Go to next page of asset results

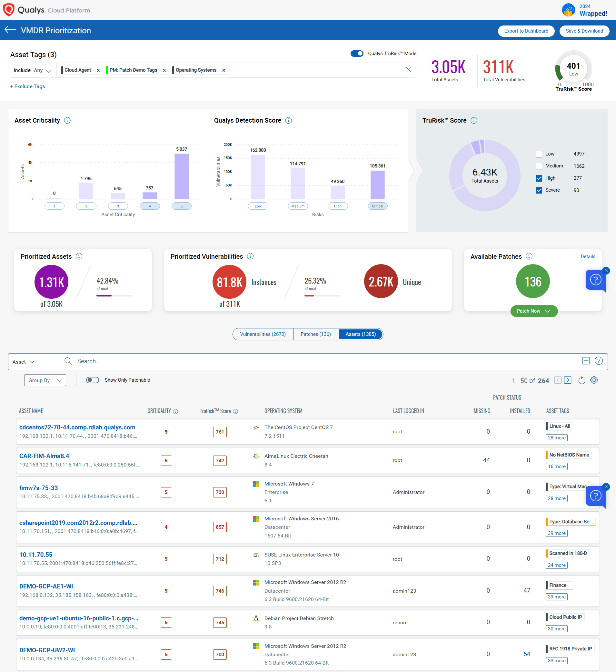tap(568, 380)
